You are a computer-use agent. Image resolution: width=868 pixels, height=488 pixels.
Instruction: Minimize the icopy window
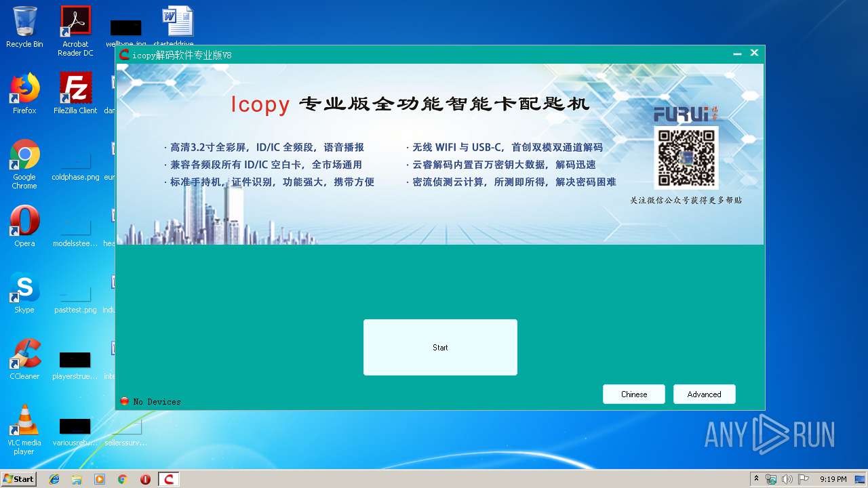click(737, 54)
